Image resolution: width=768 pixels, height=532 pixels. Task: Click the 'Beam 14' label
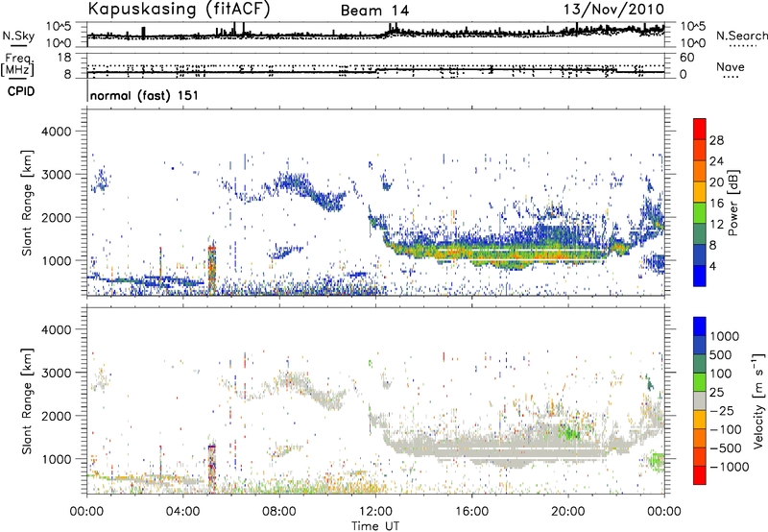point(374,11)
